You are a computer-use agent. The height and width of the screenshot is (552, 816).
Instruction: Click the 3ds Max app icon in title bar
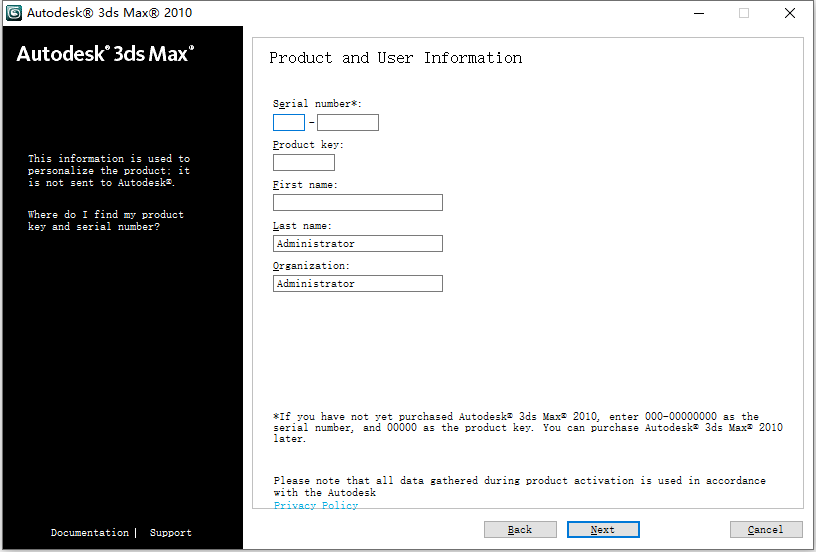[14, 13]
